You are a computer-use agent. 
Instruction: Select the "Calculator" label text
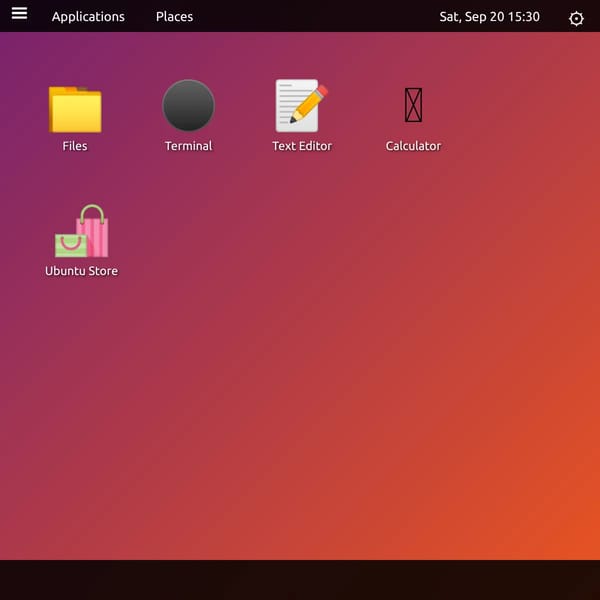tap(413, 146)
